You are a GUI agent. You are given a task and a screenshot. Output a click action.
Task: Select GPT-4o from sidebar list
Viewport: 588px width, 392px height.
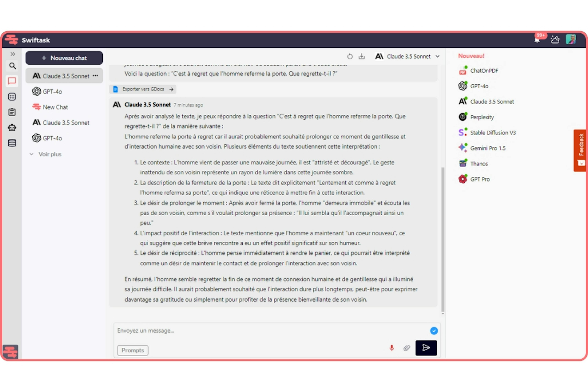click(53, 91)
